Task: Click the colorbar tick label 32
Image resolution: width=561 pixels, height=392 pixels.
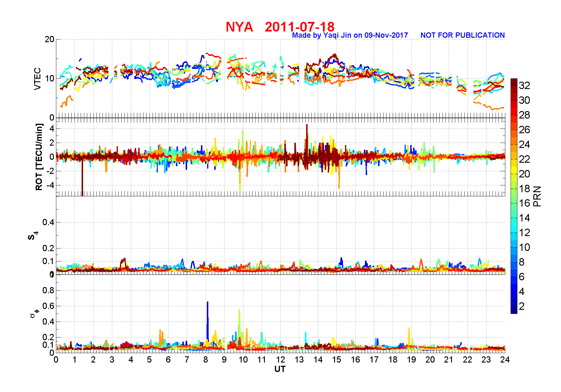Action: tap(524, 85)
